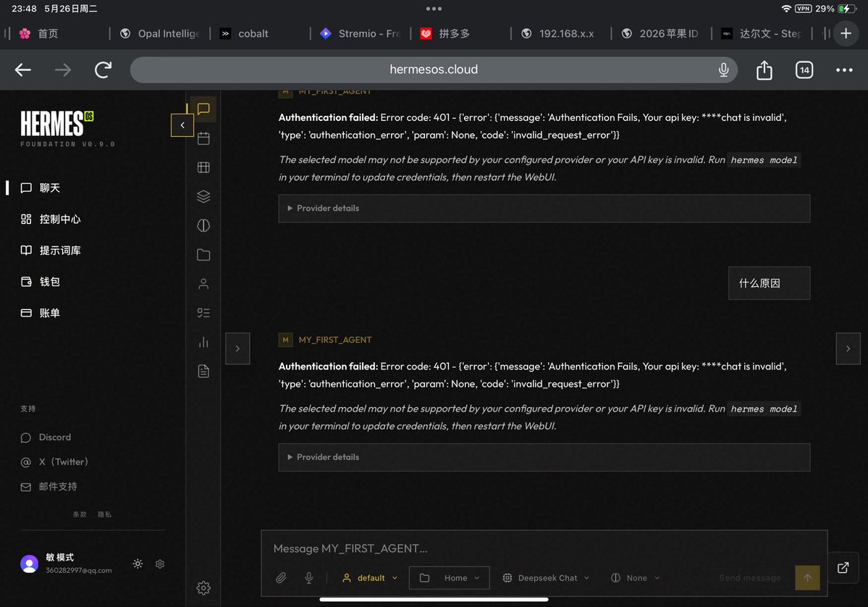Collapse the sidebar with the left chevron button
This screenshot has width=868, height=607.
pyautogui.click(x=182, y=125)
